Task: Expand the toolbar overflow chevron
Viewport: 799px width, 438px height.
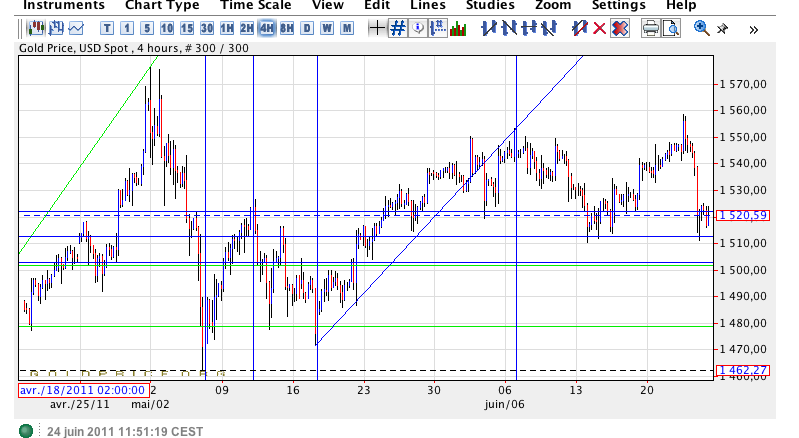Action: tap(753, 29)
